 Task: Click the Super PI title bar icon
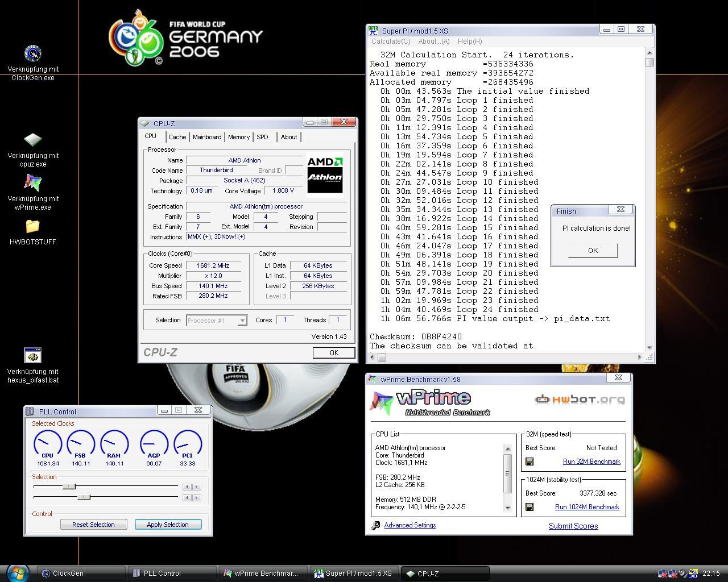pos(373,31)
